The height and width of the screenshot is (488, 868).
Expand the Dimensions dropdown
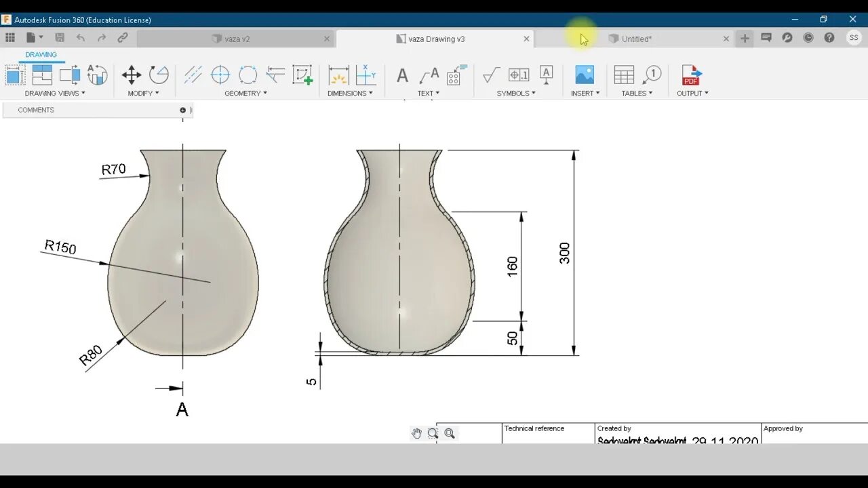coord(350,94)
